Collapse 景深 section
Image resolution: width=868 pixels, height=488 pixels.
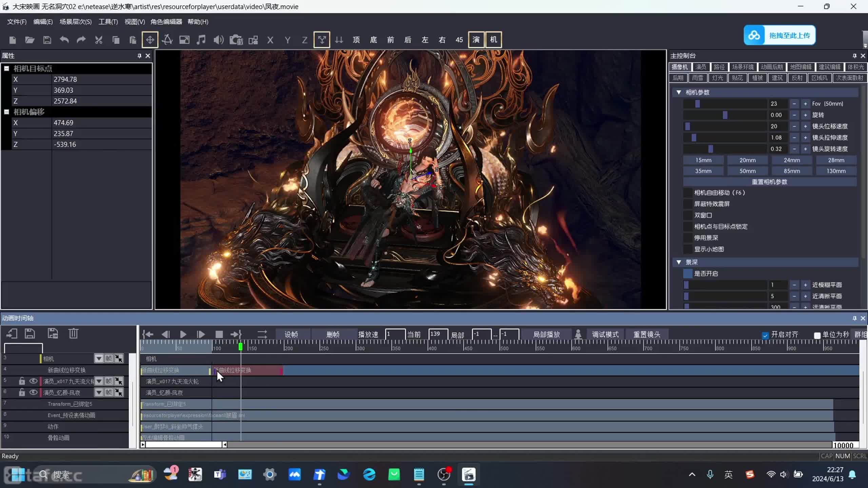(x=679, y=262)
